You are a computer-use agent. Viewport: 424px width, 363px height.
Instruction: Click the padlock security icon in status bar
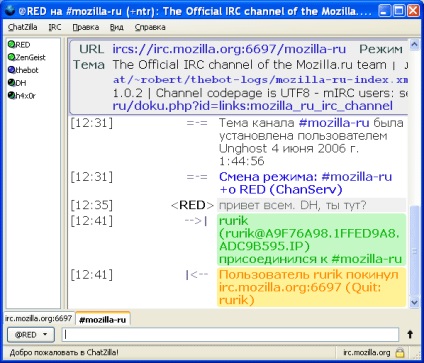tap(400, 353)
